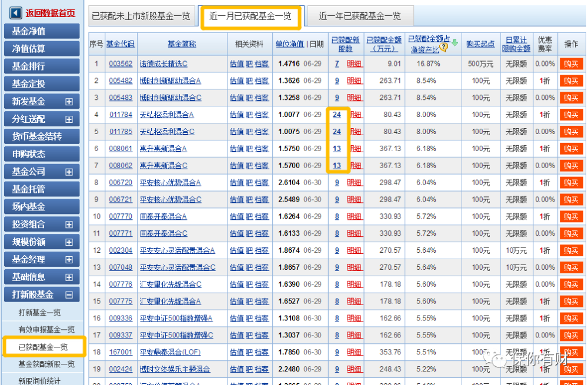The image size is (588, 385).
Task: Expand the 投资组合 sidebar section
Action: pyautogui.click(x=69, y=225)
